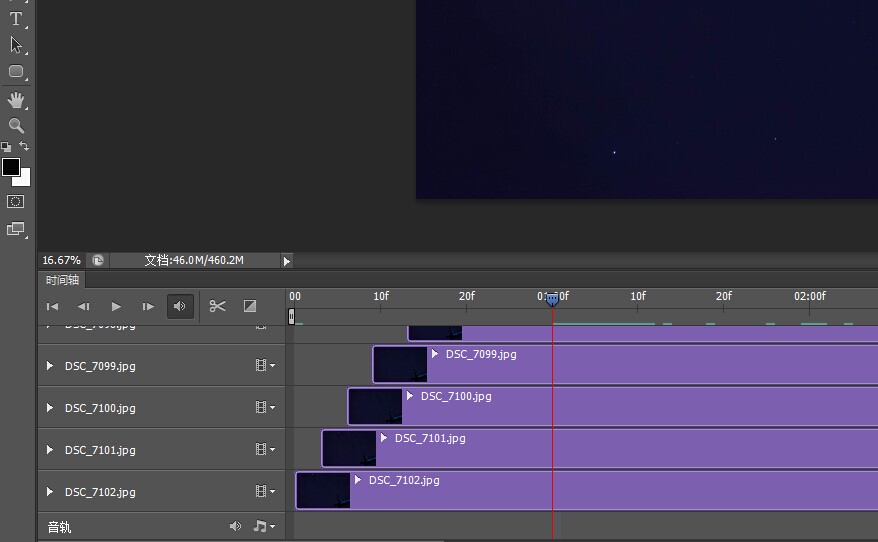This screenshot has height=542, width=878.
Task: Click the blue playhead marker on ruler
Action: 552,299
